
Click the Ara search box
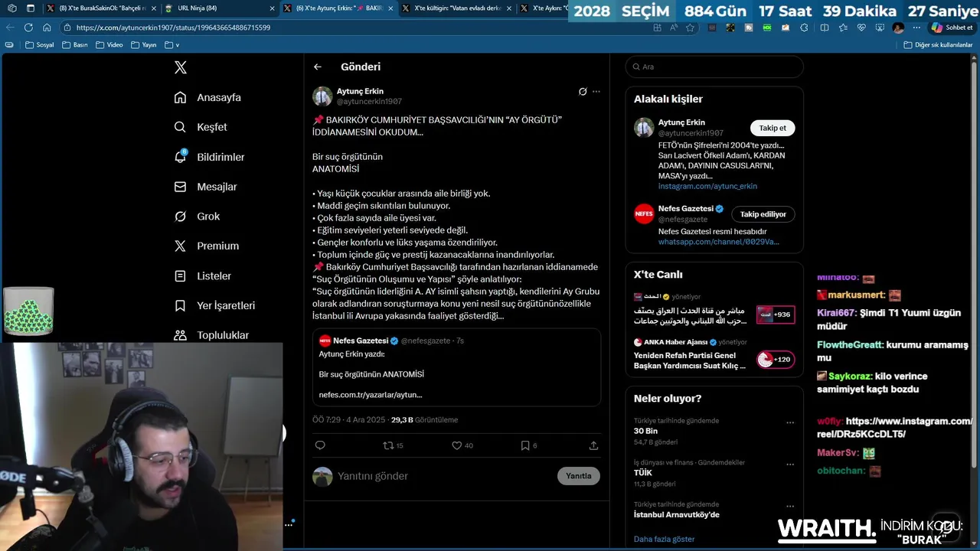(714, 67)
